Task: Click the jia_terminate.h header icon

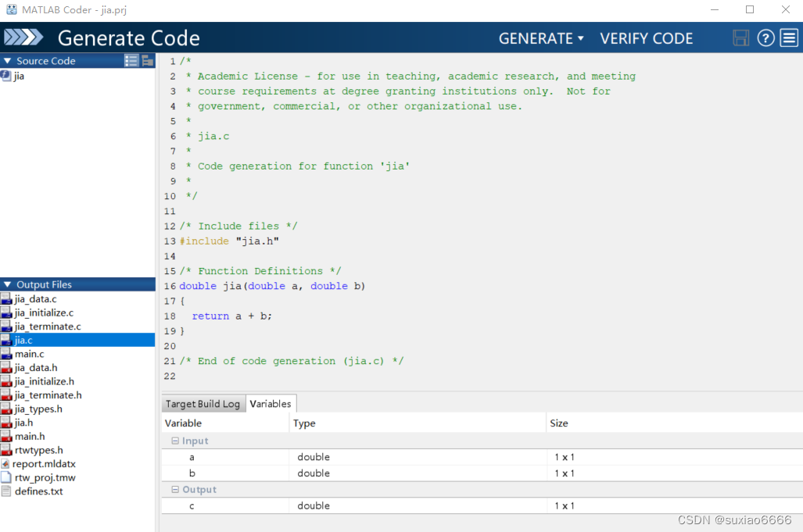Action: pyautogui.click(x=6, y=395)
